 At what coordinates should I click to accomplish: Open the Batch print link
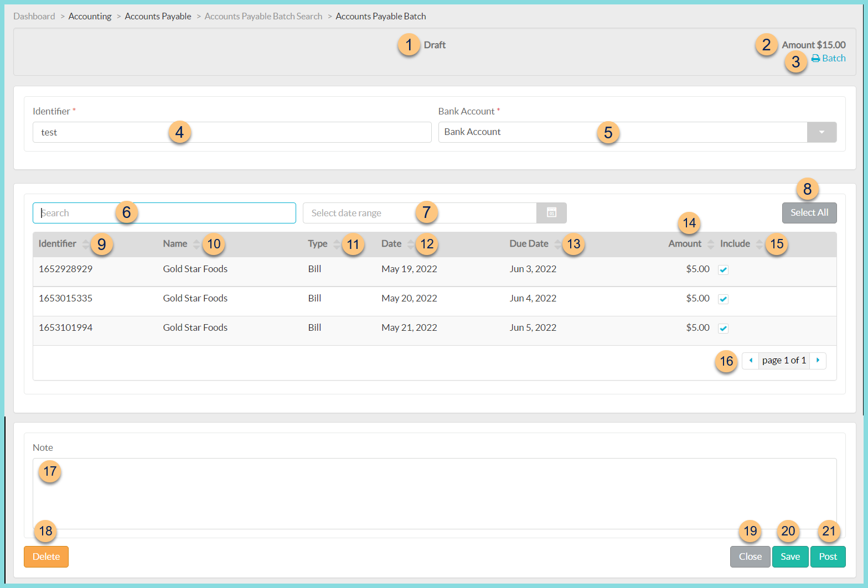pyautogui.click(x=828, y=58)
